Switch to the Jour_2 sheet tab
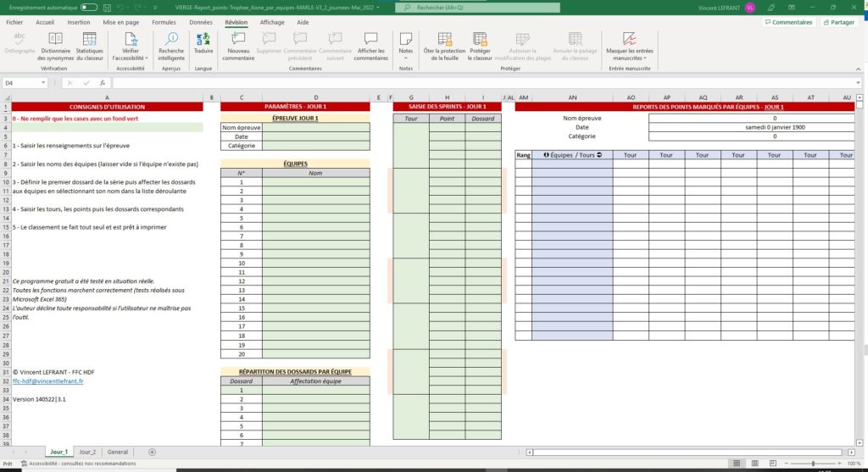 click(87, 452)
